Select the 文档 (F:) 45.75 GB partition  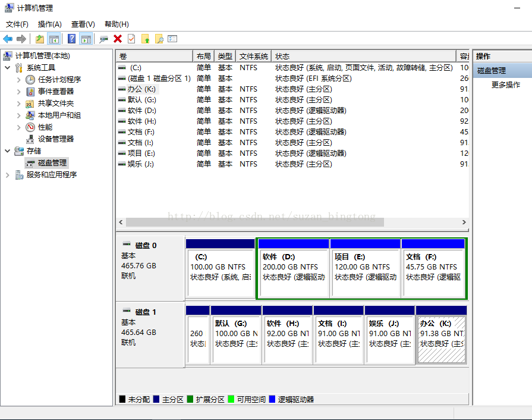(x=433, y=268)
